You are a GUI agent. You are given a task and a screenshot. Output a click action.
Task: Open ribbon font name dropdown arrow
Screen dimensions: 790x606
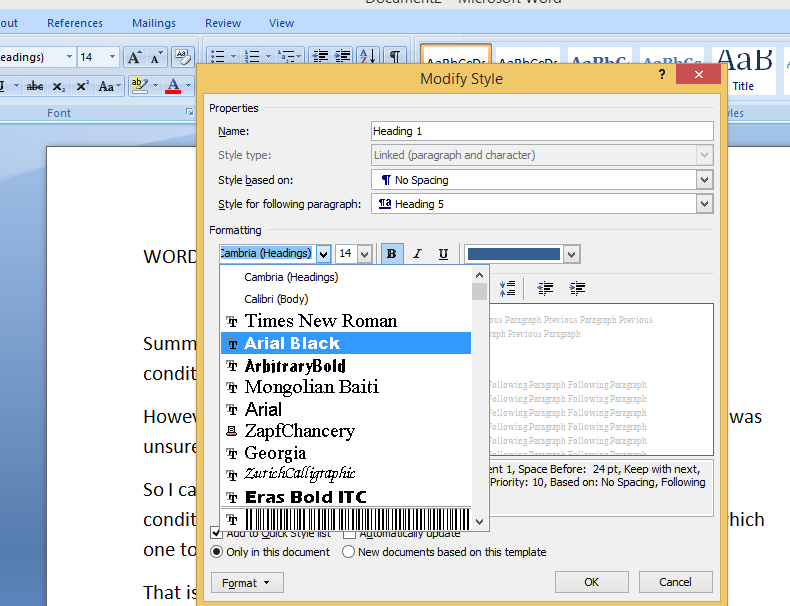coord(70,57)
